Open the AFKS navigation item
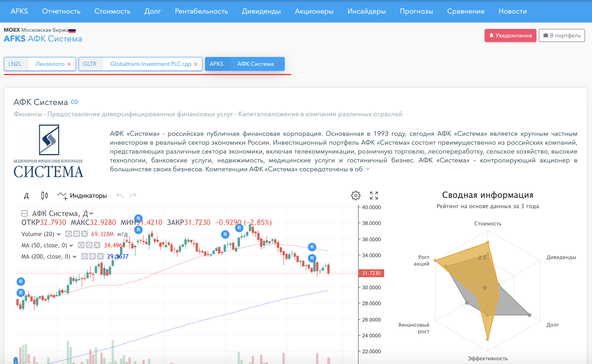 (19, 11)
